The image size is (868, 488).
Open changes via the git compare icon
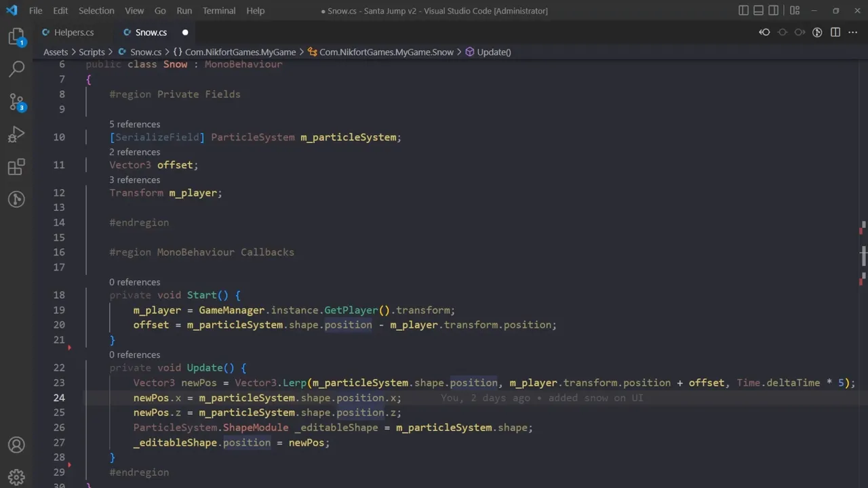(x=817, y=33)
